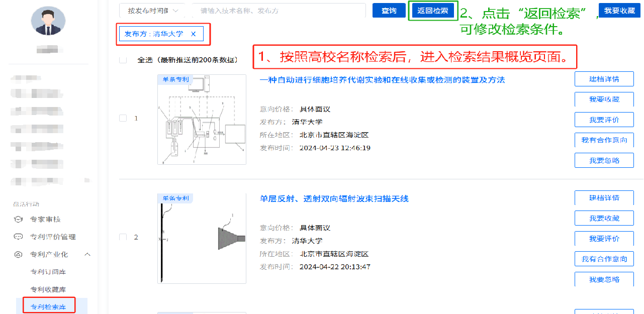Click the 专利产业化 sidebar icon

point(18,254)
